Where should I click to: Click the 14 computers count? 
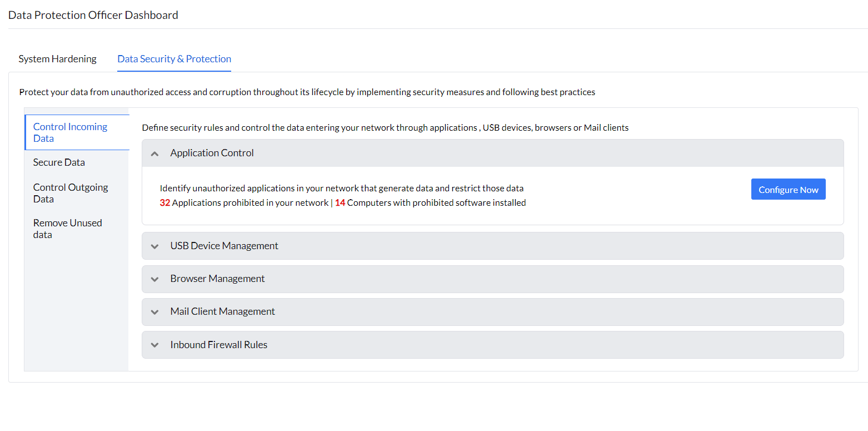coord(340,203)
